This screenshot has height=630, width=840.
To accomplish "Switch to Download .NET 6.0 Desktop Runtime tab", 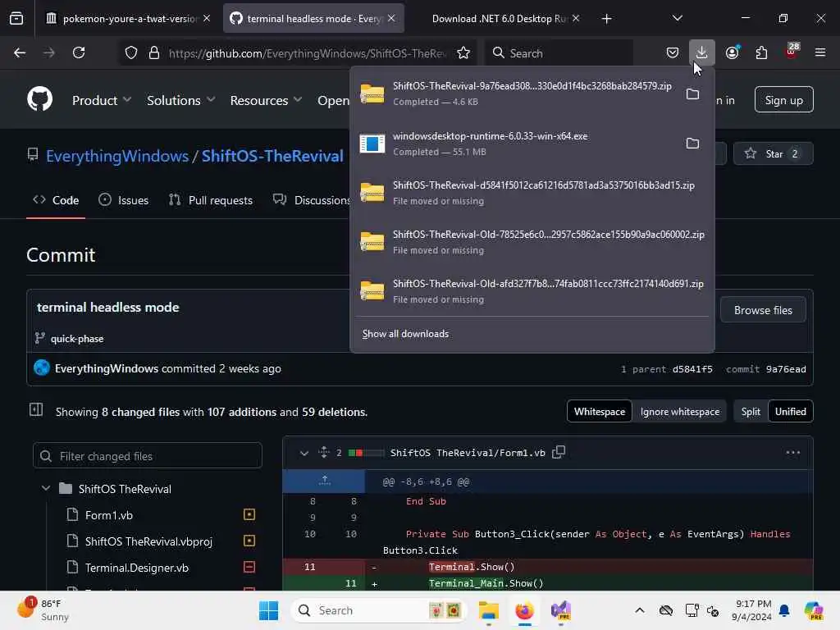I will point(500,19).
